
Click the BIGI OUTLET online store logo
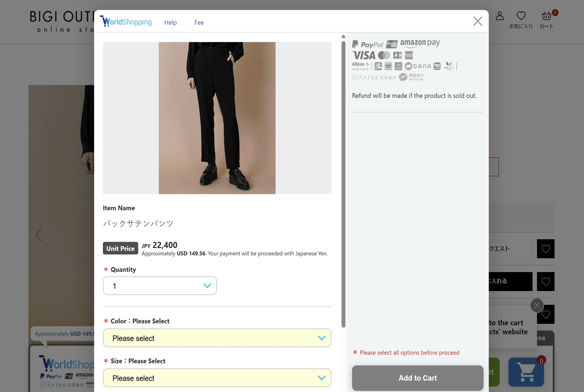click(x=62, y=22)
